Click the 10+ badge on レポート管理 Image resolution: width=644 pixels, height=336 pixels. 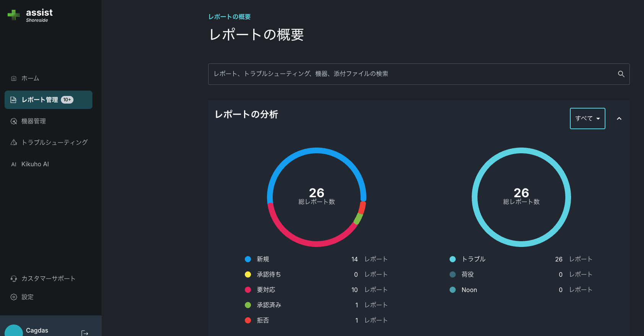point(67,100)
